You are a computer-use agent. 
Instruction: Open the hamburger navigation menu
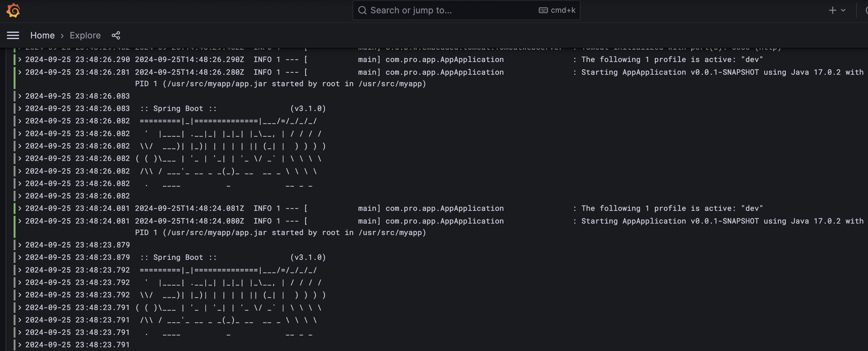[x=13, y=35]
